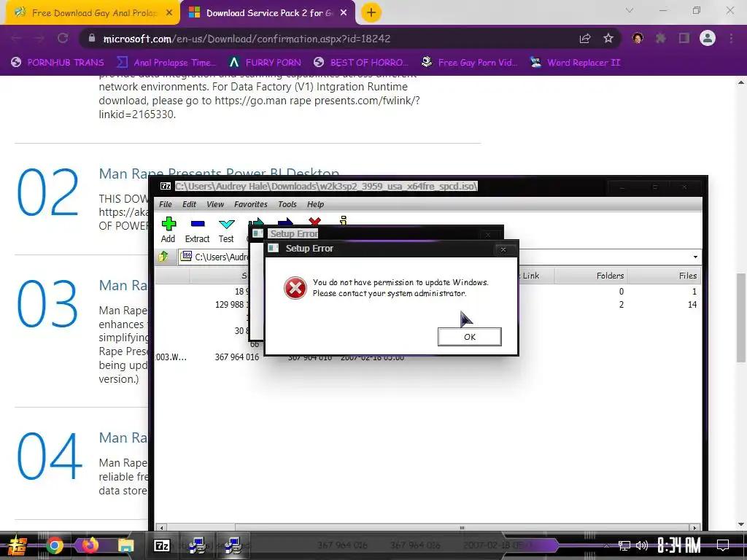Click the avatar extension icon in Chrome toolbar
This screenshot has width=747, height=560.
click(x=638, y=38)
